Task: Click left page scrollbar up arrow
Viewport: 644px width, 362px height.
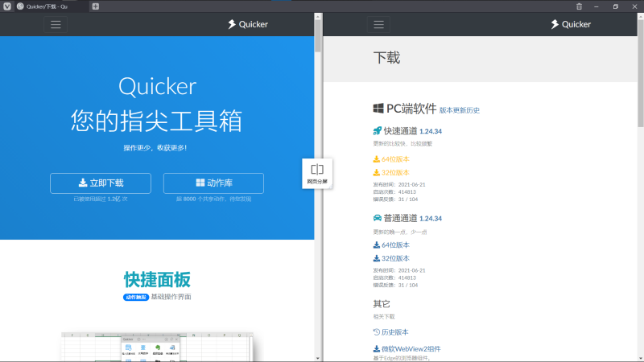Action: pyautogui.click(x=317, y=16)
